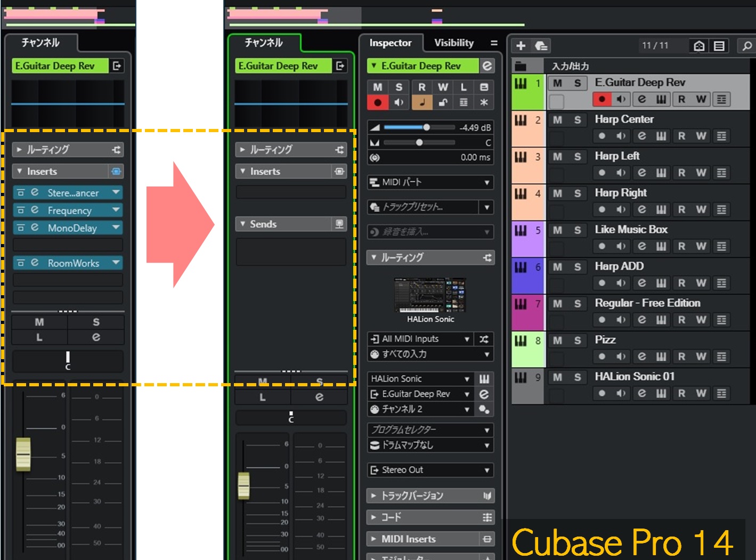Click edit channel 'e' on Harp Center track
Image resolution: width=756 pixels, height=560 pixels.
642,136
